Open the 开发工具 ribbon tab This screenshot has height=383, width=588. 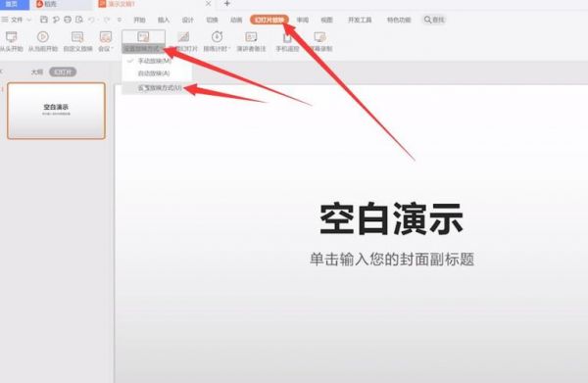[x=360, y=20]
